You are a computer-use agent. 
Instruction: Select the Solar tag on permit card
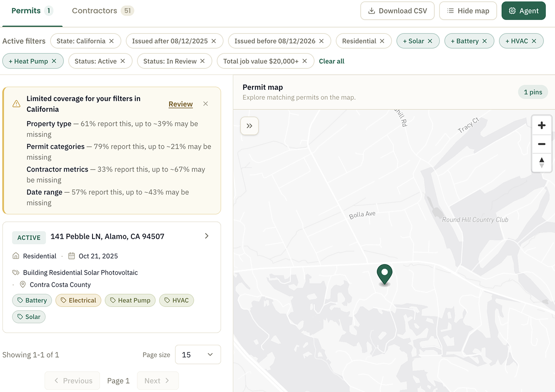(29, 317)
